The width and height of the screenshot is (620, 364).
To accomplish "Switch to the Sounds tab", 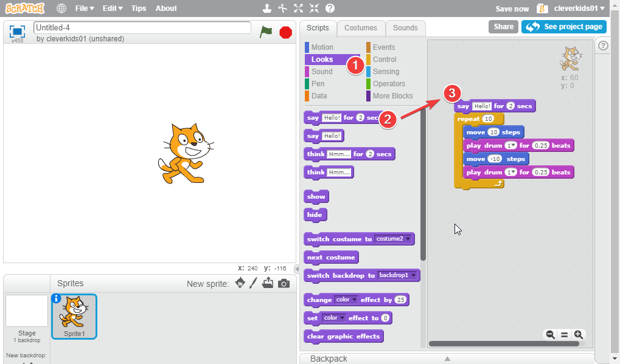I will pyautogui.click(x=405, y=28).
